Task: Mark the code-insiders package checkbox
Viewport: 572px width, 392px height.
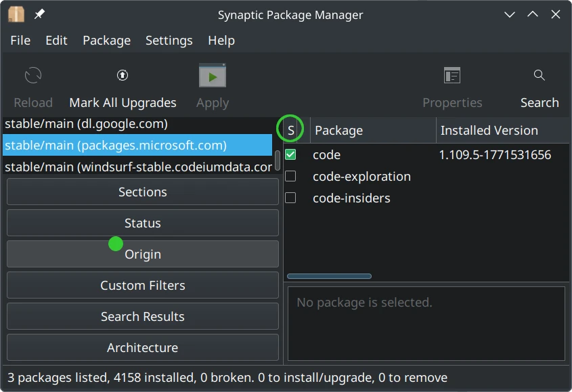Action: (x=290, y=198)
